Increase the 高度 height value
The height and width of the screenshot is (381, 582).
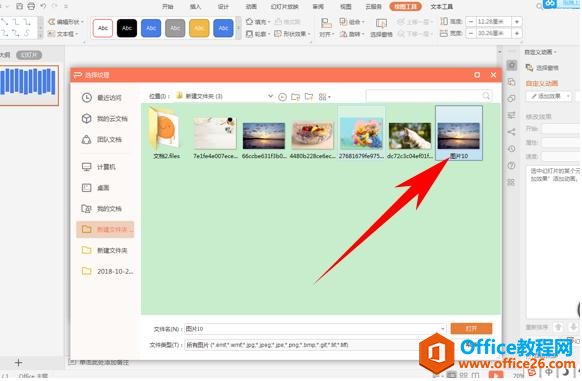pyautogui.click(x=517, y=22)
